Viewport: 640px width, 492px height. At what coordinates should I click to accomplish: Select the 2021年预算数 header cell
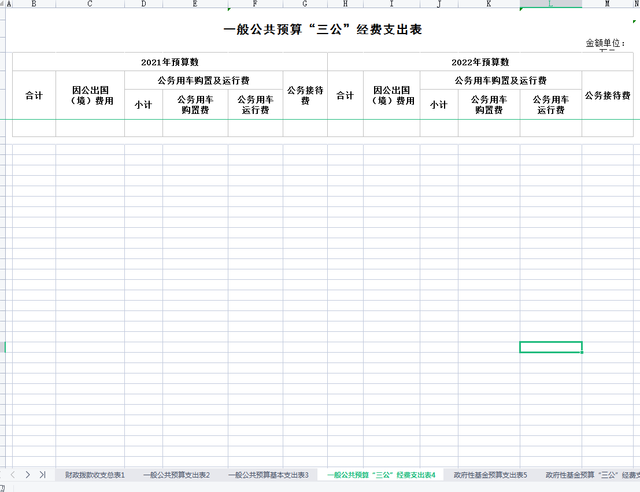tap(169, 62)
